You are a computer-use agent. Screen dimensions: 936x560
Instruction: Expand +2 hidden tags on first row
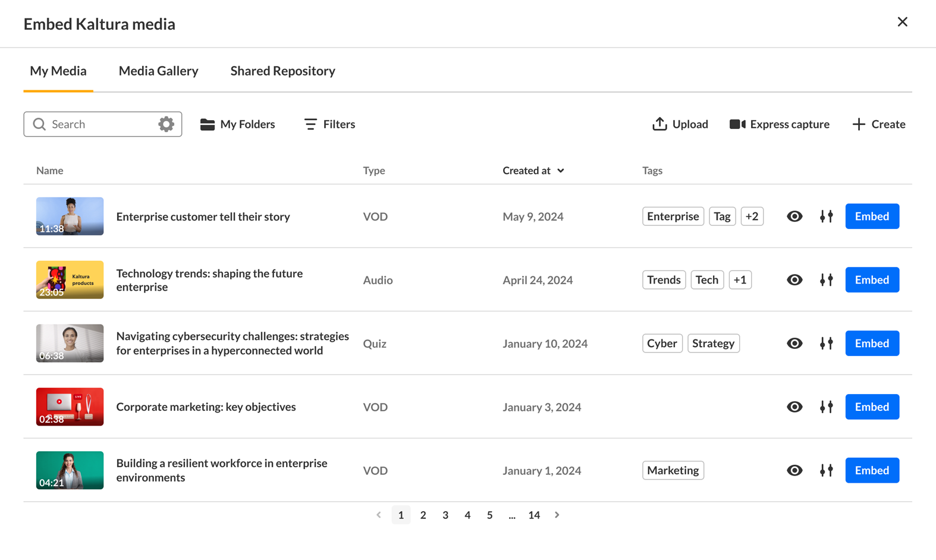pyautogui.click(x=752, y=216)
